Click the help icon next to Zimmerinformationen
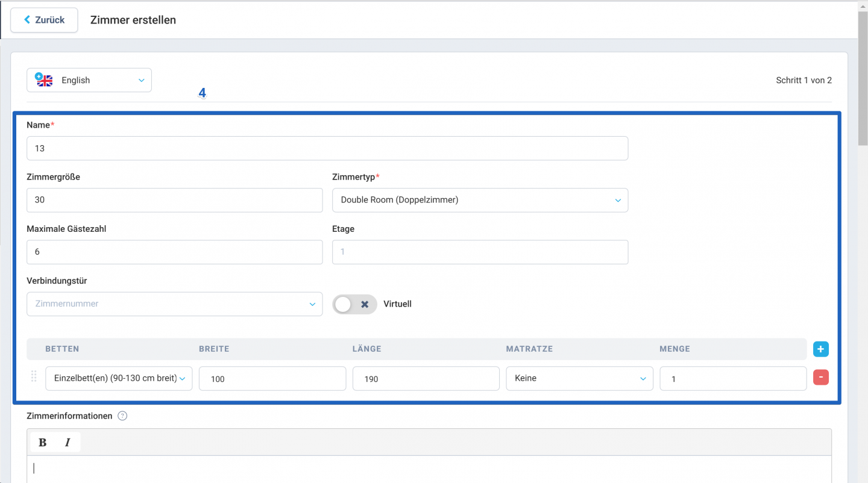The width and height of the screenshot is (868, 483). (122, 416)
